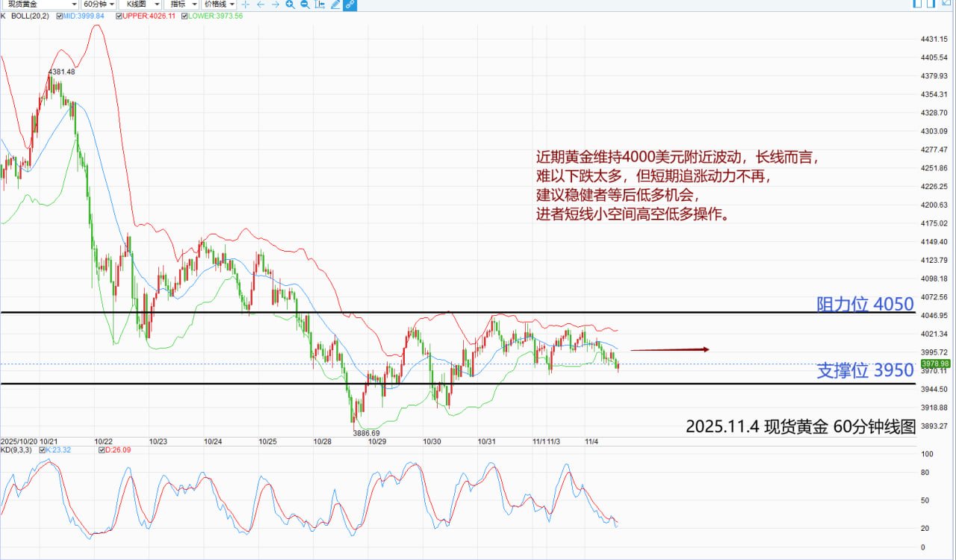This screenshot has height=560, width=956.
Task: Expand the 60分钟 timeframe dropdown
Action: [99, 4]
